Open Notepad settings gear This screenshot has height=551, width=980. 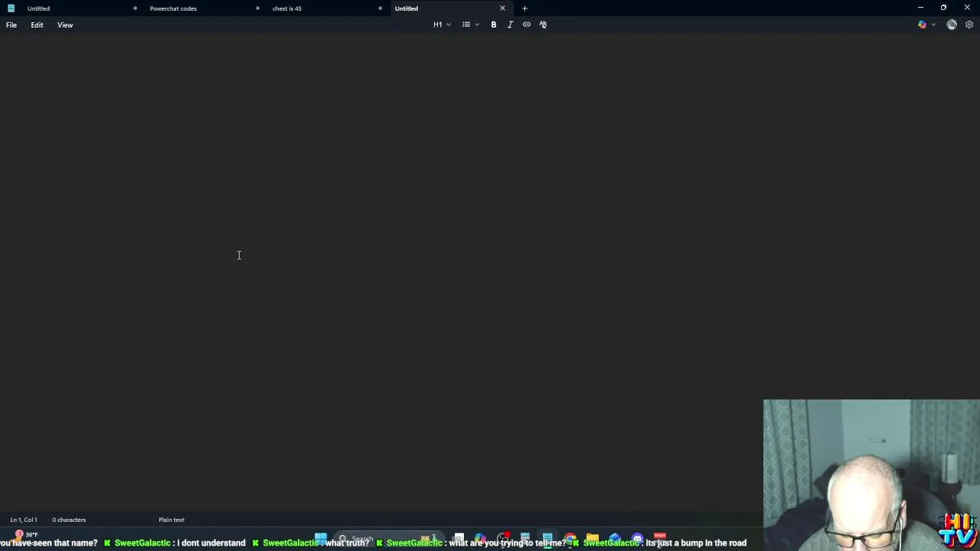pos(969,24)
